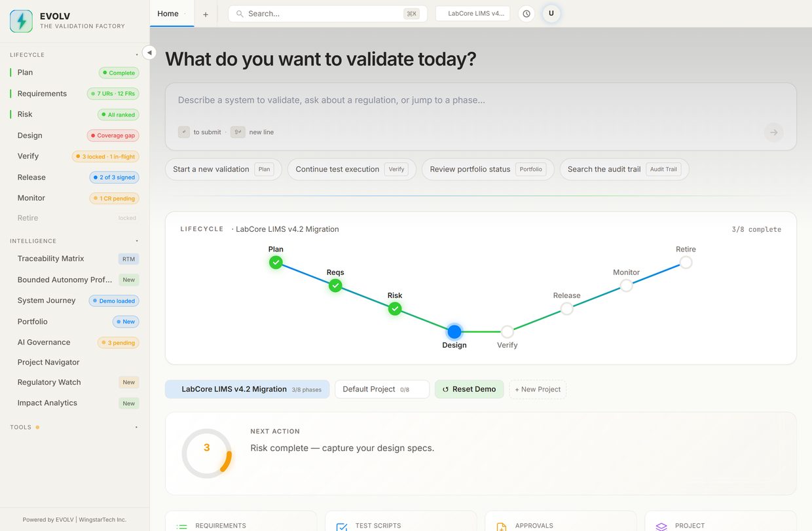Click the Search the audit trail chip

pos(624,169)
